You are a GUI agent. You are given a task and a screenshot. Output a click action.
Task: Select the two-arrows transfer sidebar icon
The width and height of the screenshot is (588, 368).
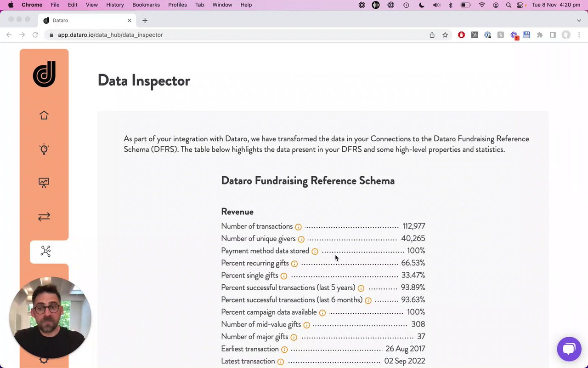pyautogui.click(x=44, y=217)
